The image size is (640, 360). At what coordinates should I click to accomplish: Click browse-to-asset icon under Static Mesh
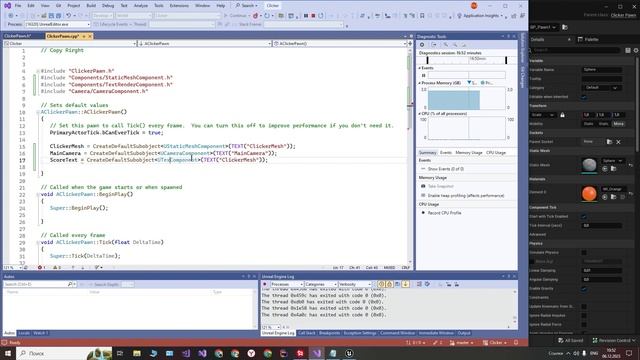[x=613, y=169]
